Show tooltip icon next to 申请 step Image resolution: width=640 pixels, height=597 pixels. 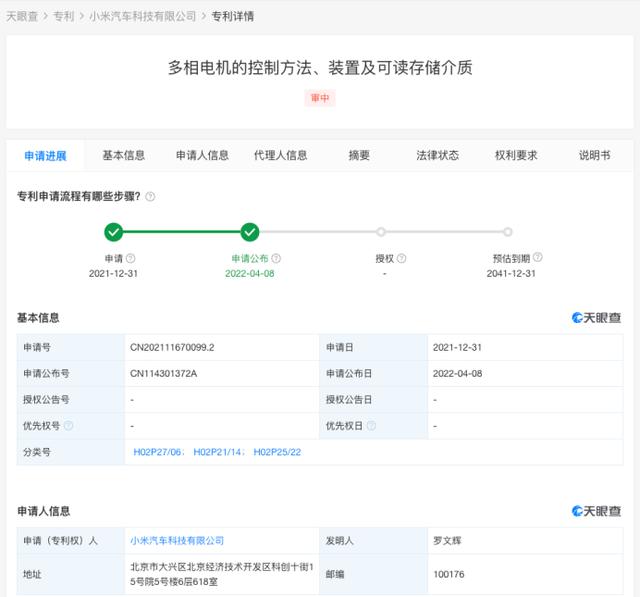pyautogui.click(x=131, y=258)
